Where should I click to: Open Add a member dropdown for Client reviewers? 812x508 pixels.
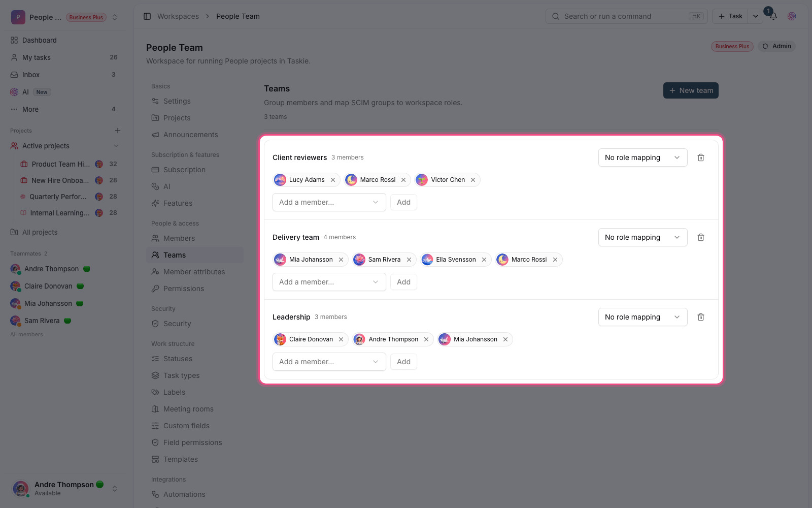point(329,202)
